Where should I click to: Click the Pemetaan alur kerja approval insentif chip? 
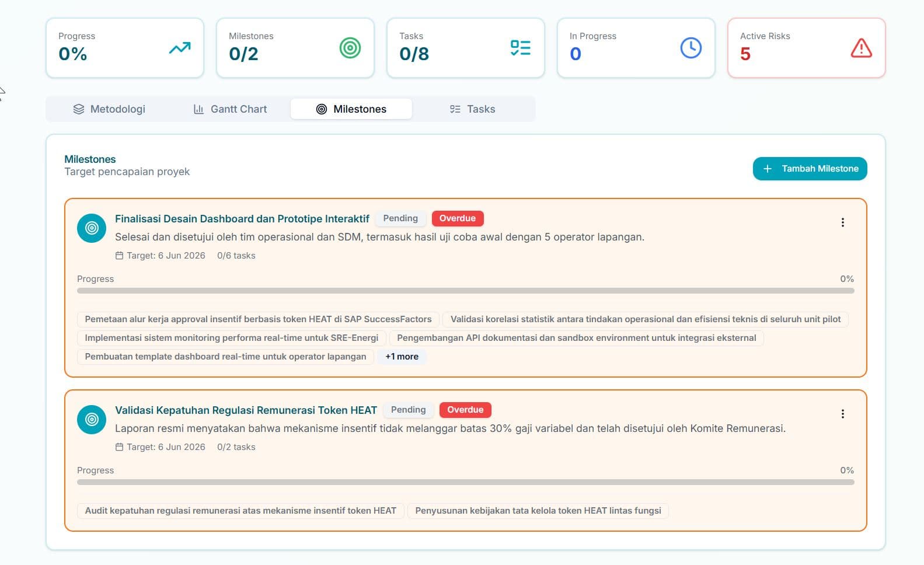click(x=258, y=319)
